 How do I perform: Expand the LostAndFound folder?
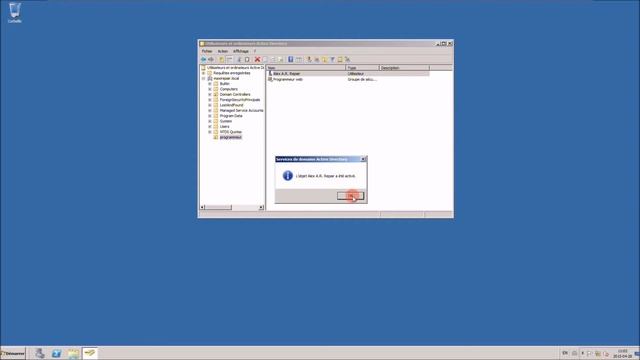pos(210,105)
